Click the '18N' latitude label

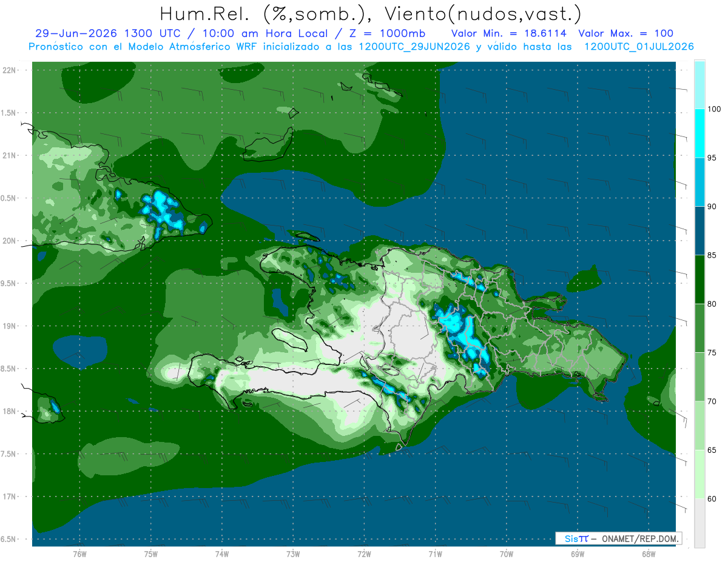[10, 411]
